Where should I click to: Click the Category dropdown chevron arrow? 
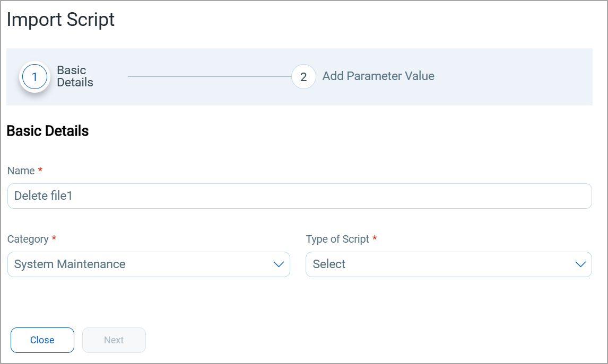pyautogui.click(x=279, y=264)
